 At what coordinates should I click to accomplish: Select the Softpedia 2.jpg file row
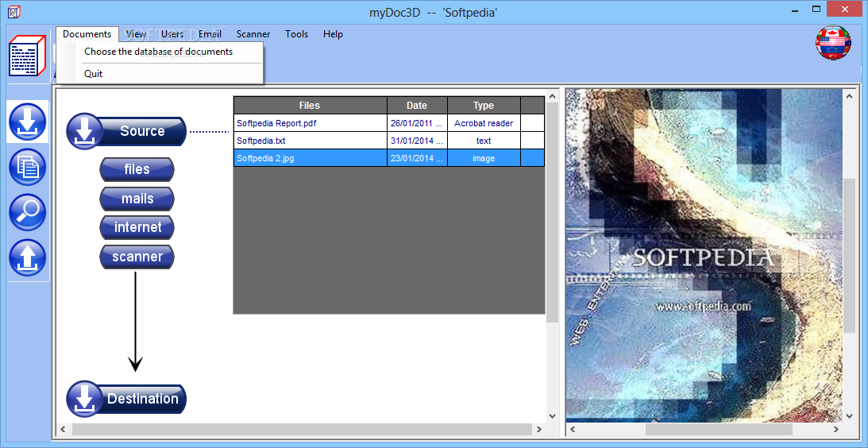pos(389,158)
